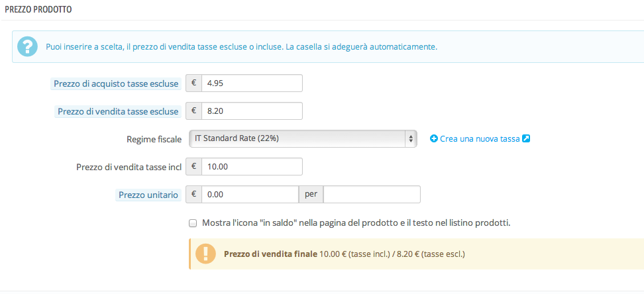The image size is (644, 294).
Task: Click the Prezzo di vendita tasse escluse label
Action: pos(118,111)
